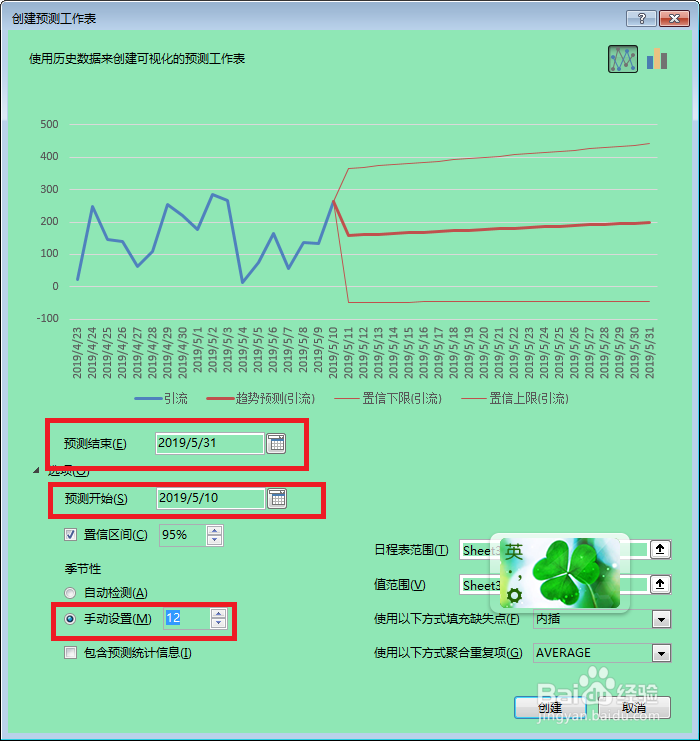Open 填充缺失点 dropdown showing 内插
700x741 pixels.
pos(661,619)
